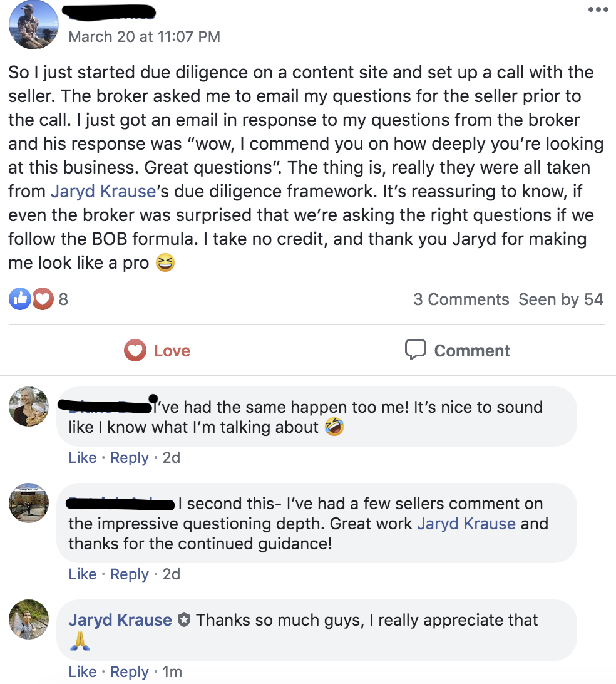The width and height of the screenshot is (616, 684).
Task: Like the "same happen too me" comment
Action: (x=82, y=458)
